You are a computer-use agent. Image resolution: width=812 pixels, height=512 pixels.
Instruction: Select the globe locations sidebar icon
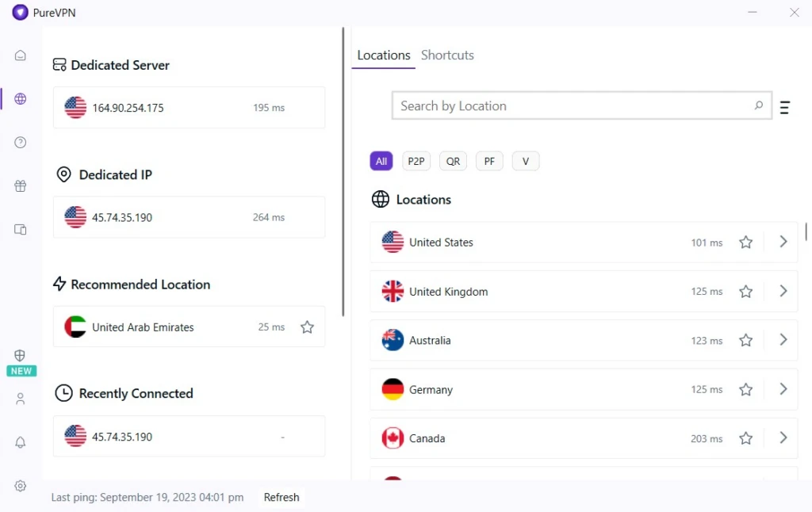20,98
